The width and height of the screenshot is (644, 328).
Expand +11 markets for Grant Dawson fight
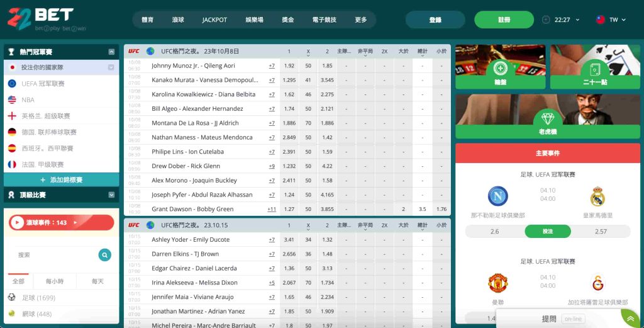(x=272, y=209)
